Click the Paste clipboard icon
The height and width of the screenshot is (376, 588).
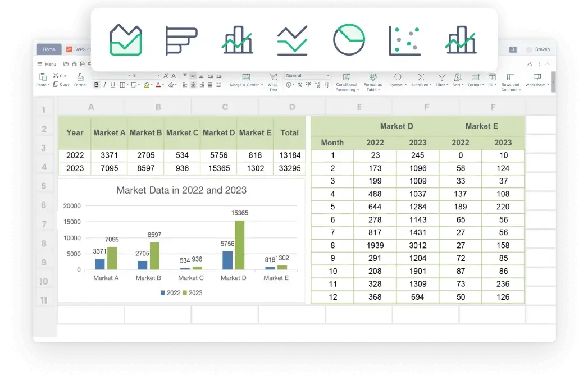point(43,76)
